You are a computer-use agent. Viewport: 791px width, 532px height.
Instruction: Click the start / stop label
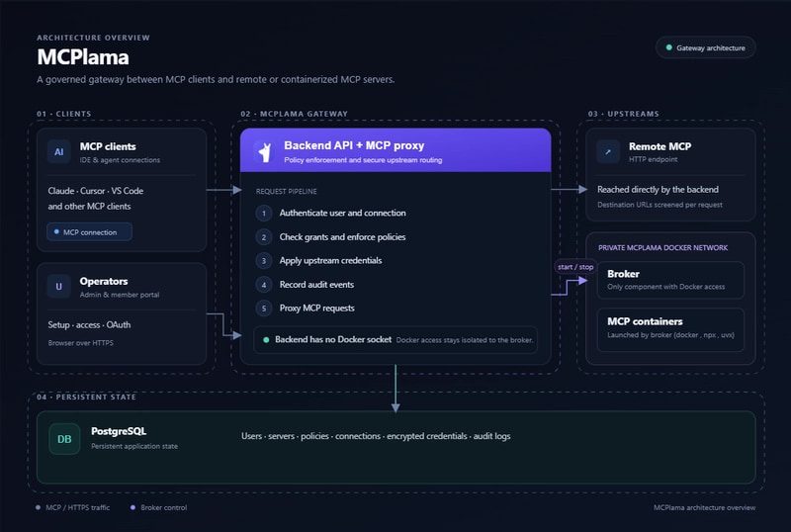coord(575,267)
